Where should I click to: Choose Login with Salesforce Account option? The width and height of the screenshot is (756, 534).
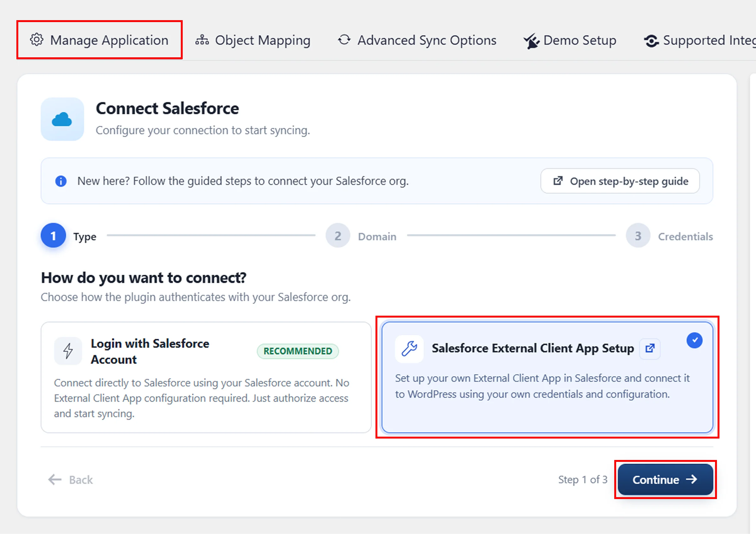pos(206,378)
